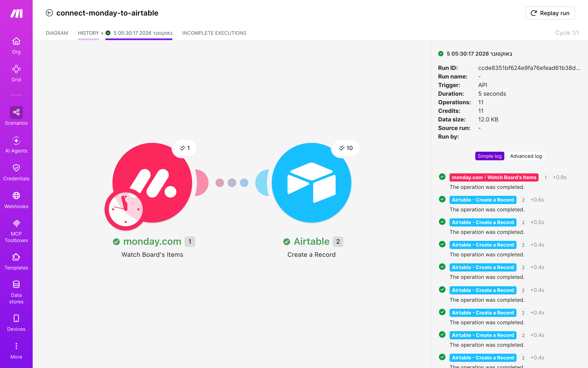The image size is (588, 368).
Task: Open INCOMPLETE EXECUTIONS tab
Action: point(214,33)
